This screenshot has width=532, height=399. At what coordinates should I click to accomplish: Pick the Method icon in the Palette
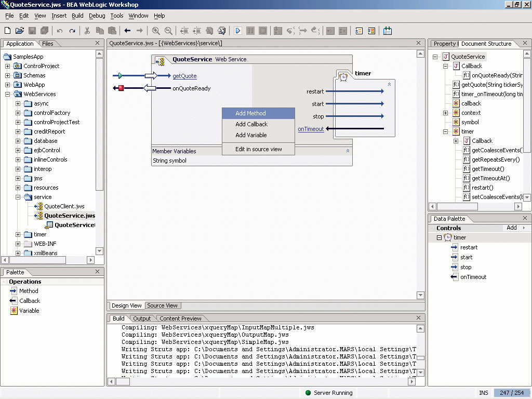(x=13, y=291)
